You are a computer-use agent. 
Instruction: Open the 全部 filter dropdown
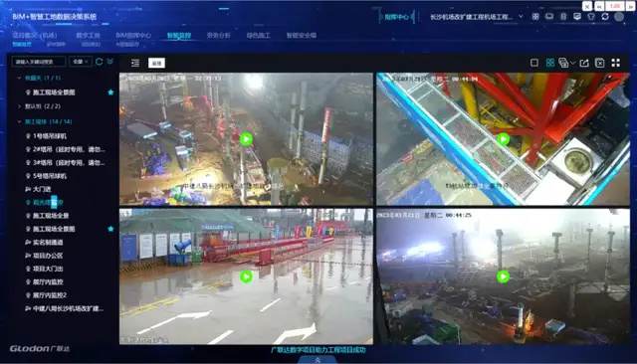click(81, 62)
